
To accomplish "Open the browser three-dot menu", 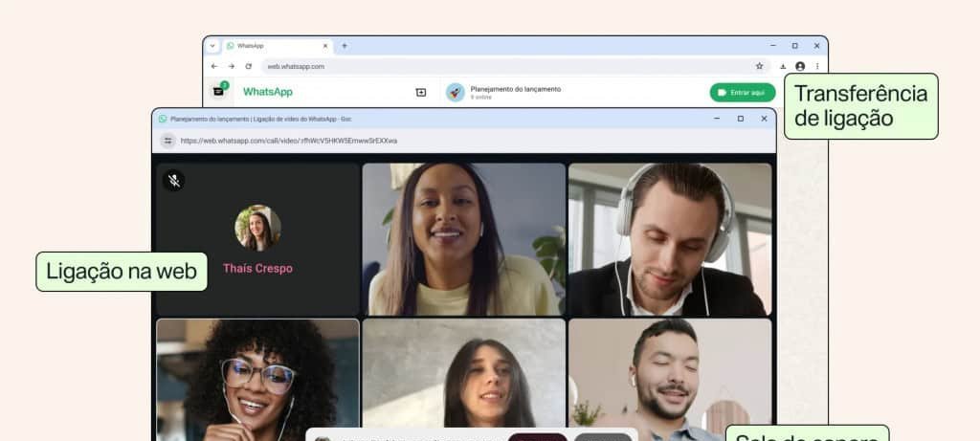I will [817, 66].
